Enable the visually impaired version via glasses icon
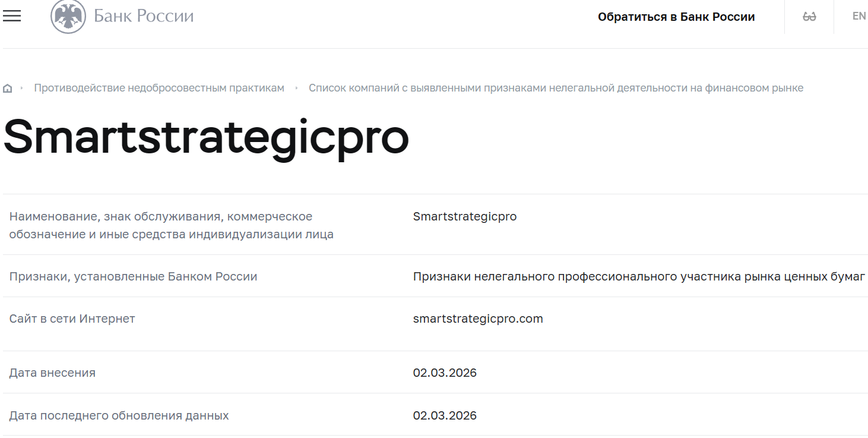The height and width of the screenshot is (438, 868). pyautogui.click(x=808, y=16)
